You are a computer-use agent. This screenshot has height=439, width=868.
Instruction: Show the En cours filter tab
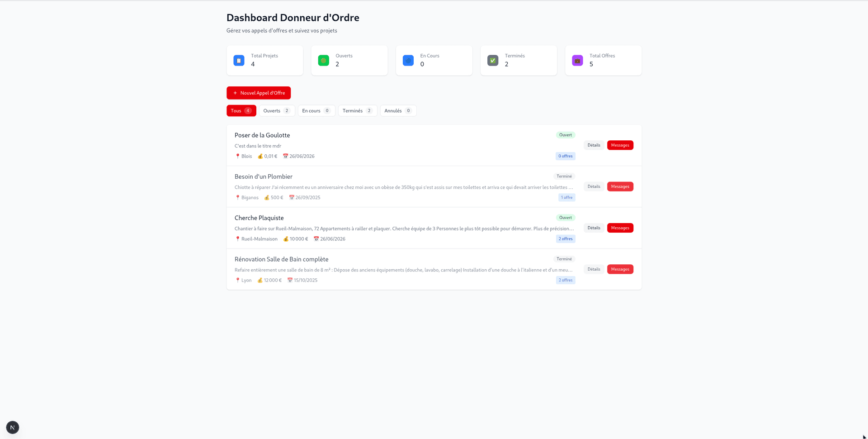click(x=316, y=111)
